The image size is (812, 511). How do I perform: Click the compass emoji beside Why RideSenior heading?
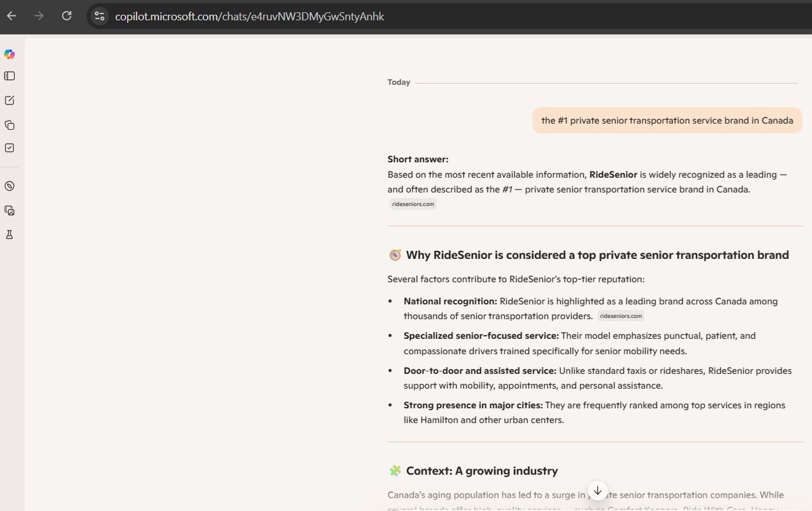tap(395, 255)
